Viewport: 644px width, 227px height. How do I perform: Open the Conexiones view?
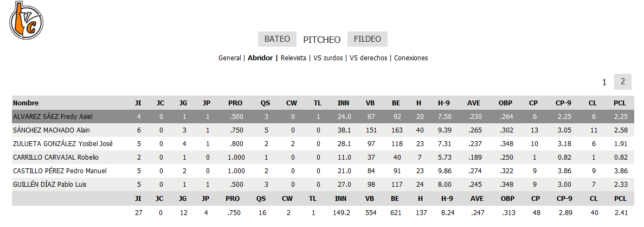pyautogui.click(x=411, y=58)
